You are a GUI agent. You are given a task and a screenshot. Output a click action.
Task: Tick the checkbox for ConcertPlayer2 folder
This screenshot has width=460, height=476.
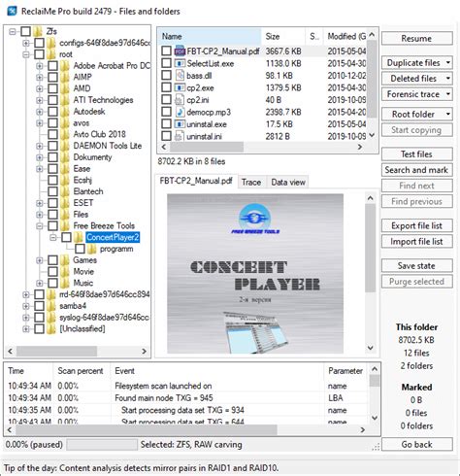[66, 237]
